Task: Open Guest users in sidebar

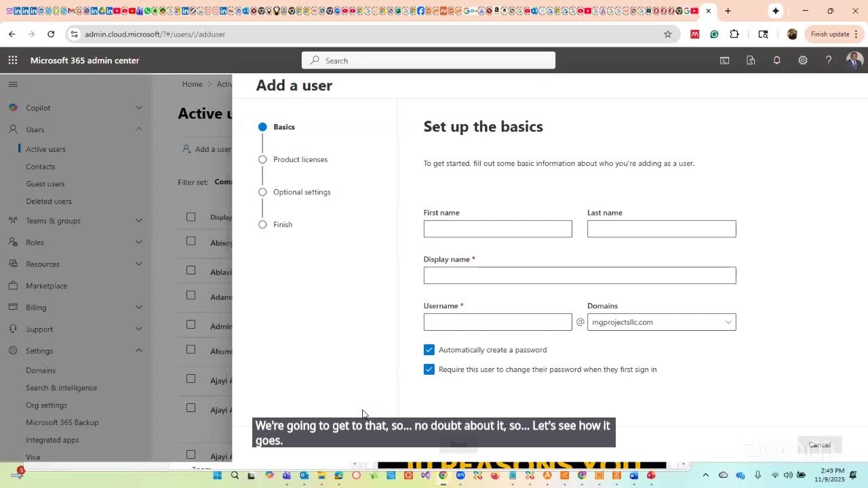Action: click(x=45, y=184)
